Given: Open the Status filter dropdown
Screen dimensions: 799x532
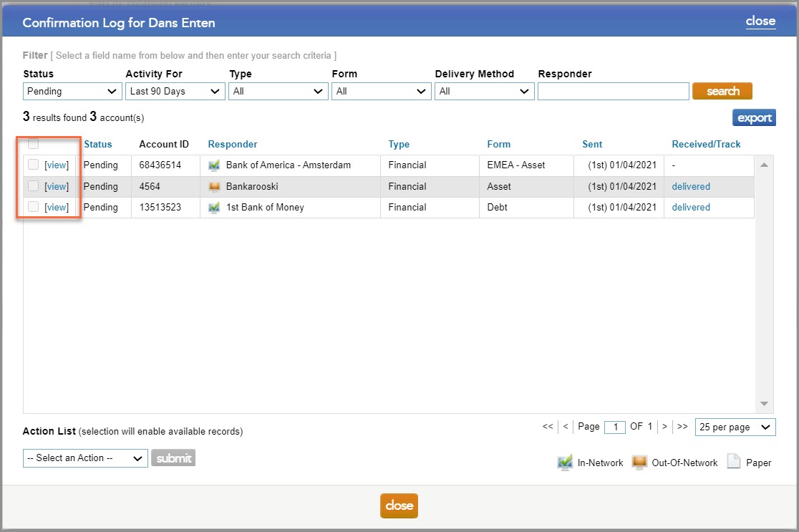Looking at the screenshot, I should tap(72, 91).
